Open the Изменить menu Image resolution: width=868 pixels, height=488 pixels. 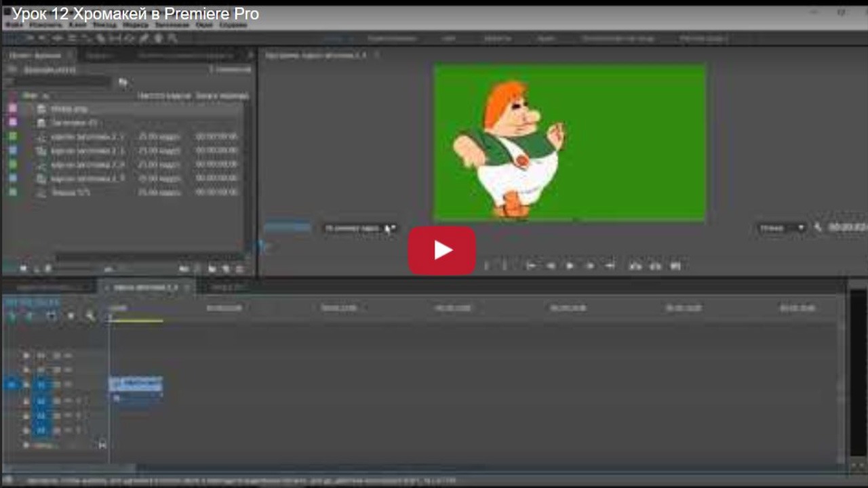pyautogui.click(x=45, y=26)
